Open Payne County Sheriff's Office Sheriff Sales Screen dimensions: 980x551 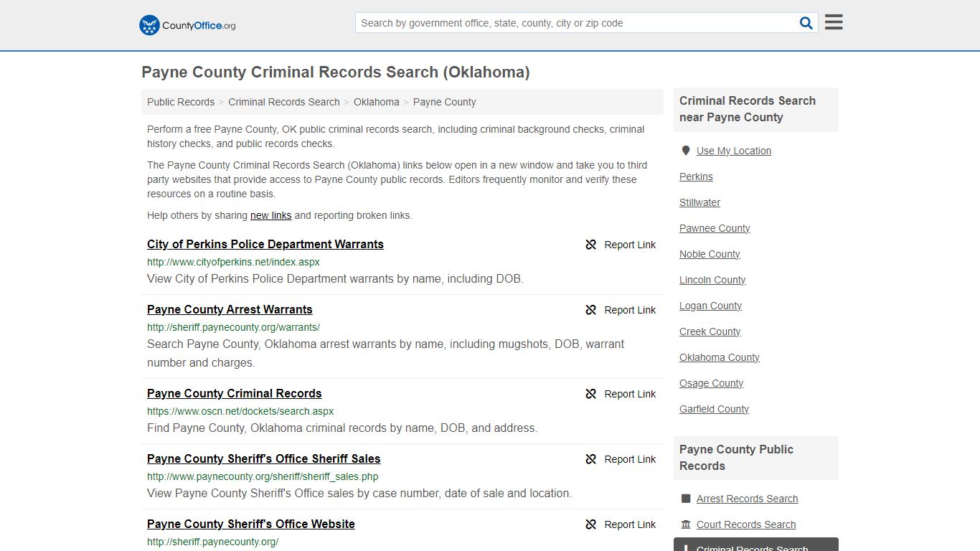pyautogui.click(x=264, y=458)
